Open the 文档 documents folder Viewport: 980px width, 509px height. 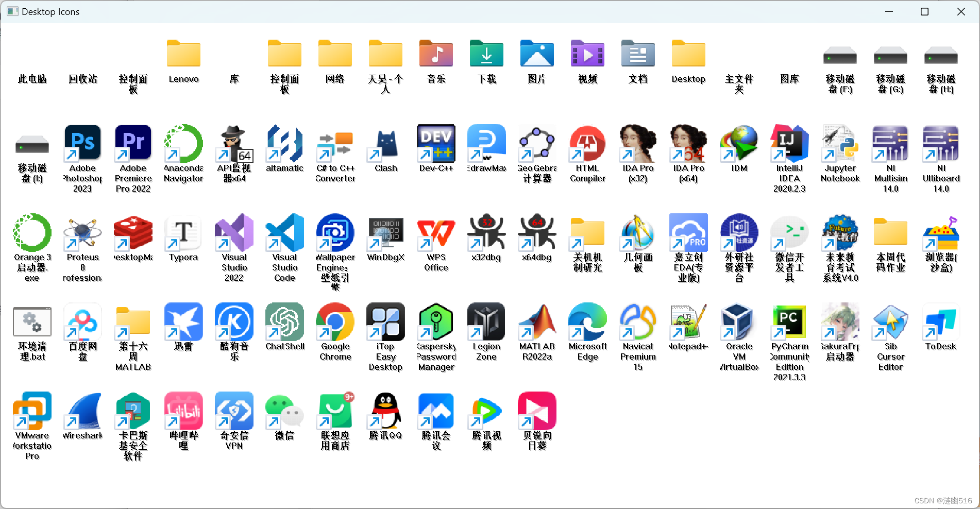click(x=638, y=54)
